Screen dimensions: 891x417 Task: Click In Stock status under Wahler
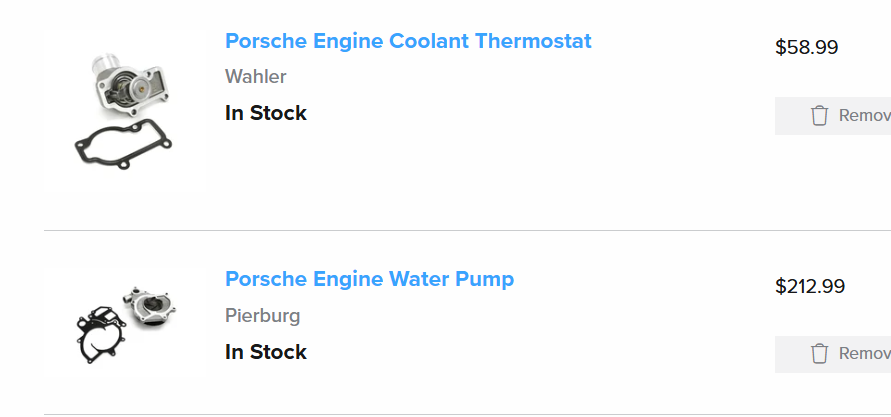265,113
